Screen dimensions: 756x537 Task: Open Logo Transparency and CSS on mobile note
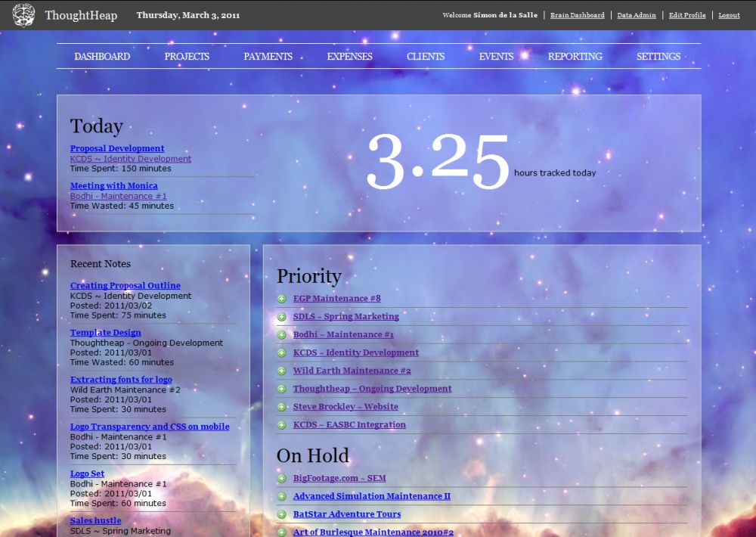[x=150, y=427]
